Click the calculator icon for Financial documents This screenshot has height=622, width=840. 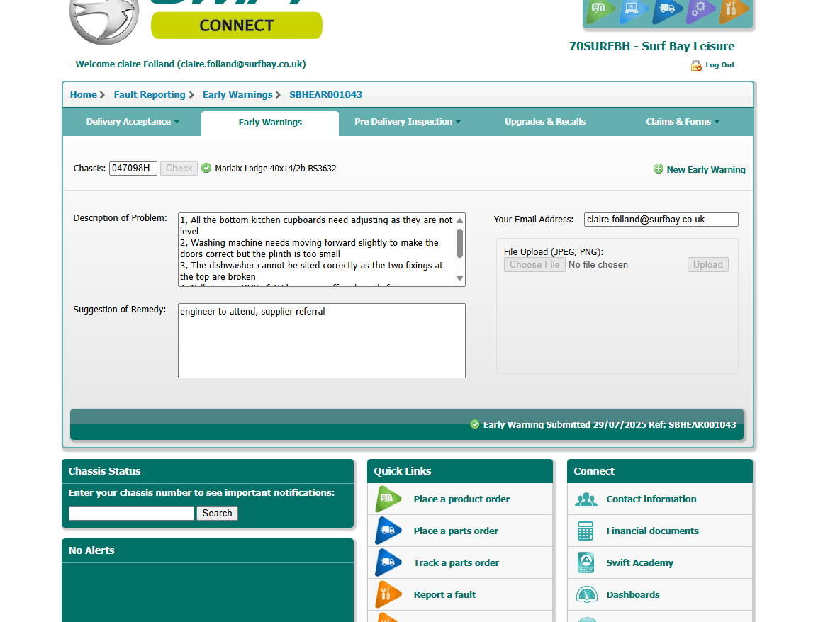(x=586, y=531)
